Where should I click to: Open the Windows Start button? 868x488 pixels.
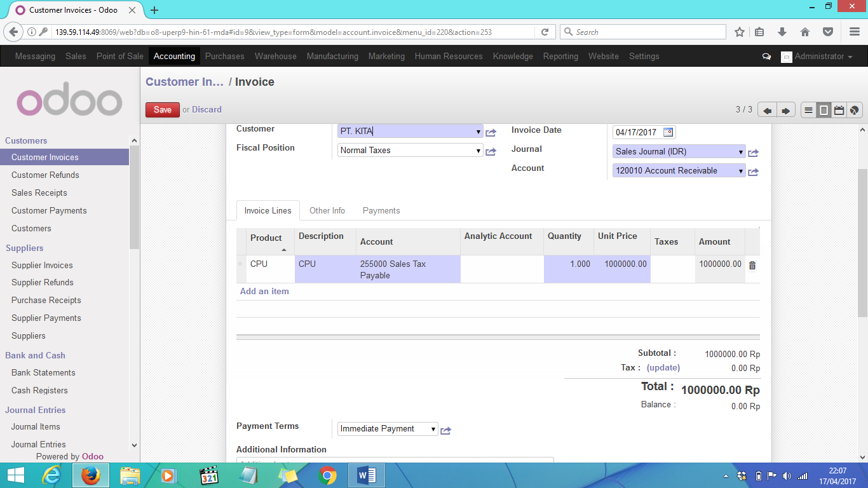tap(16, 475)
